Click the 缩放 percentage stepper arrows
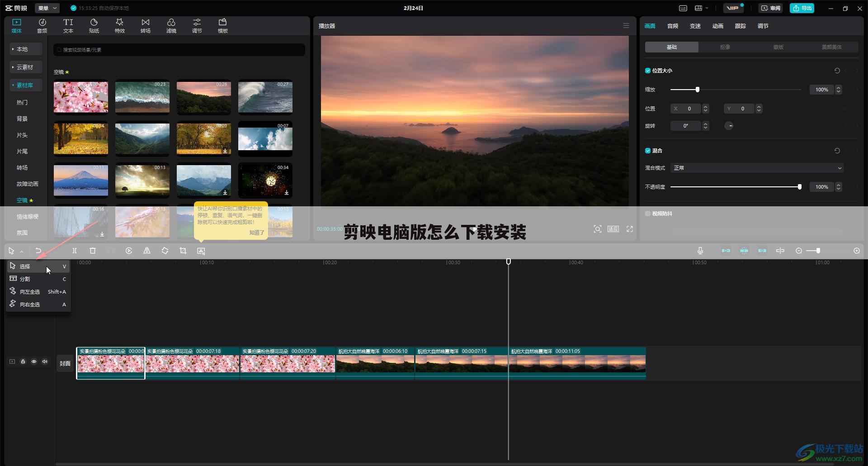868x466 pixels. (839, 90)
